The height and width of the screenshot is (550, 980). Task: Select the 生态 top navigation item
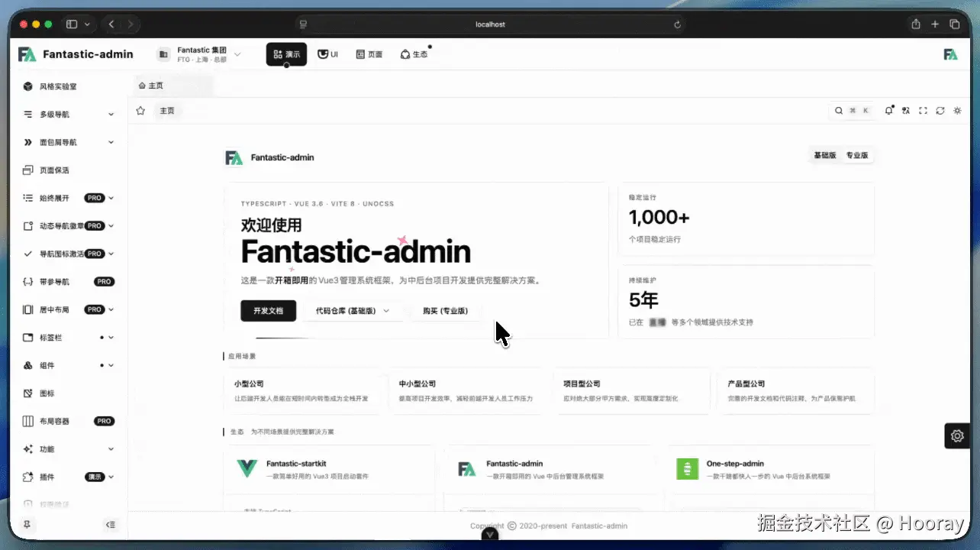tap(414, 54)
